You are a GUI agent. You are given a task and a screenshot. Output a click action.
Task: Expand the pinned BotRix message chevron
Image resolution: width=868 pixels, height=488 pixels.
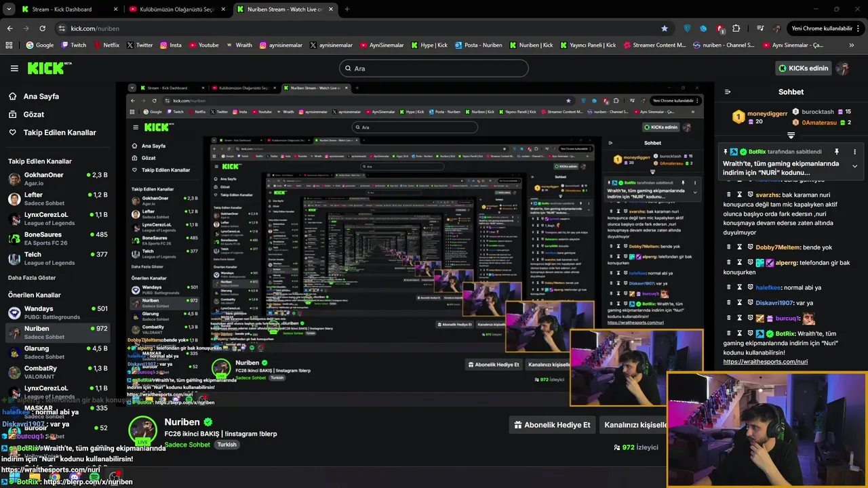(854, 166)
